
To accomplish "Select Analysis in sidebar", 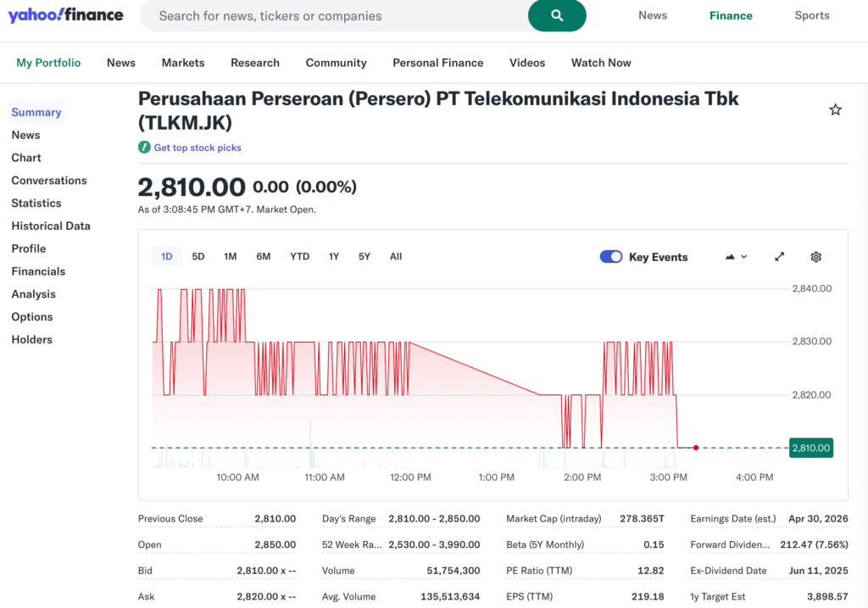I will point(34,293).
